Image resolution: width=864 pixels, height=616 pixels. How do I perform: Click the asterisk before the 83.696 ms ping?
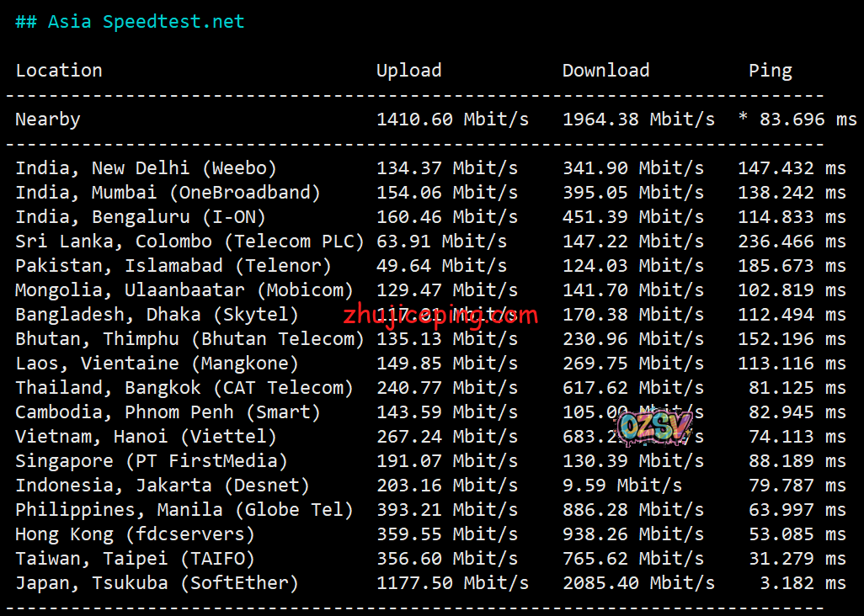point(743,119)
